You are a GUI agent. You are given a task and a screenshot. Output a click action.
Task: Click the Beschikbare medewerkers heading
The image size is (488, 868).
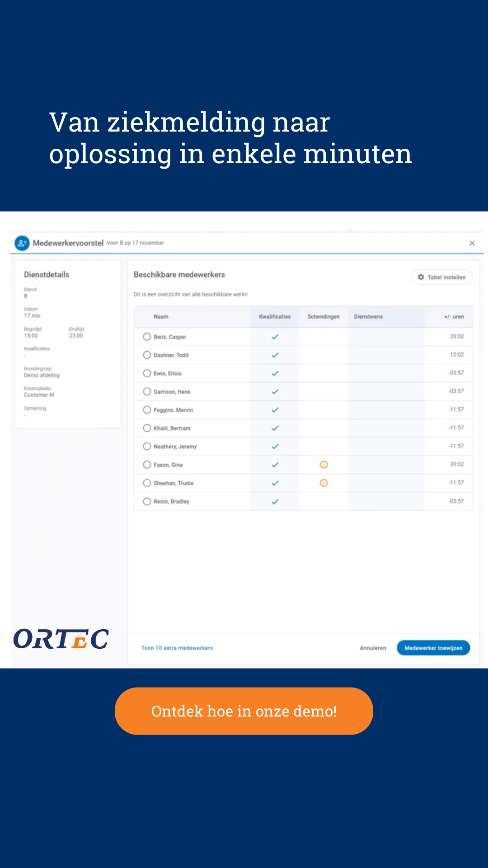[x=179, y=274]
